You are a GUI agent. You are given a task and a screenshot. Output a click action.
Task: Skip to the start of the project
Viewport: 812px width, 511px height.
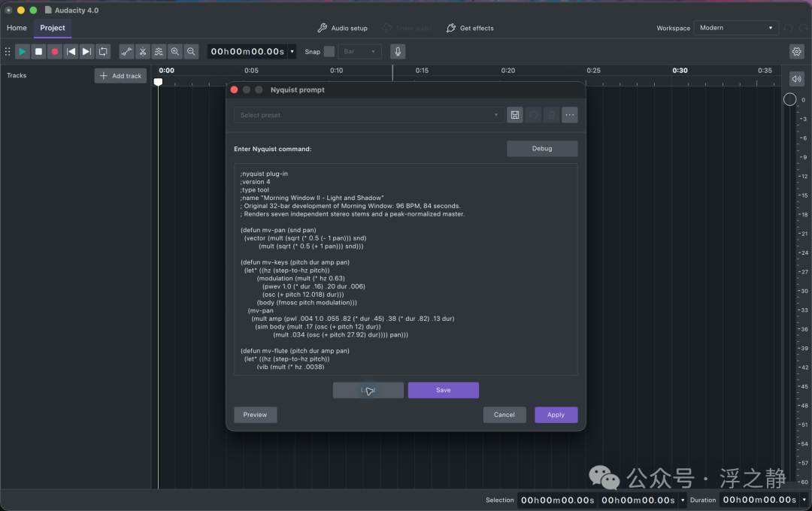pyautogui.click(x=71, y=52)
